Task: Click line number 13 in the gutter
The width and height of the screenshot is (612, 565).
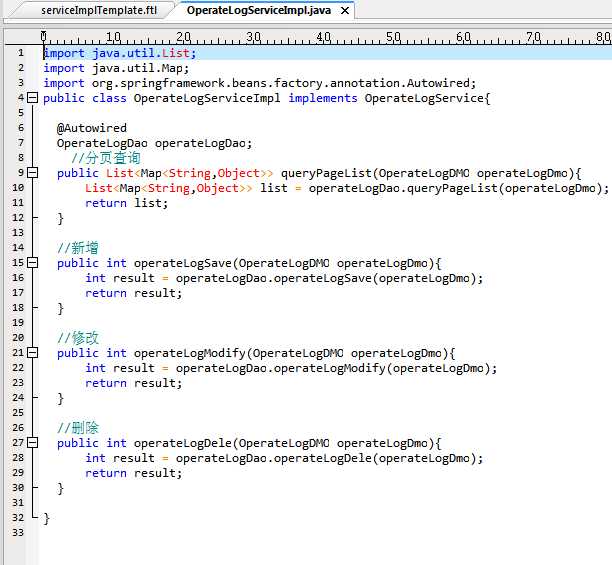Action: pos(18,233)
